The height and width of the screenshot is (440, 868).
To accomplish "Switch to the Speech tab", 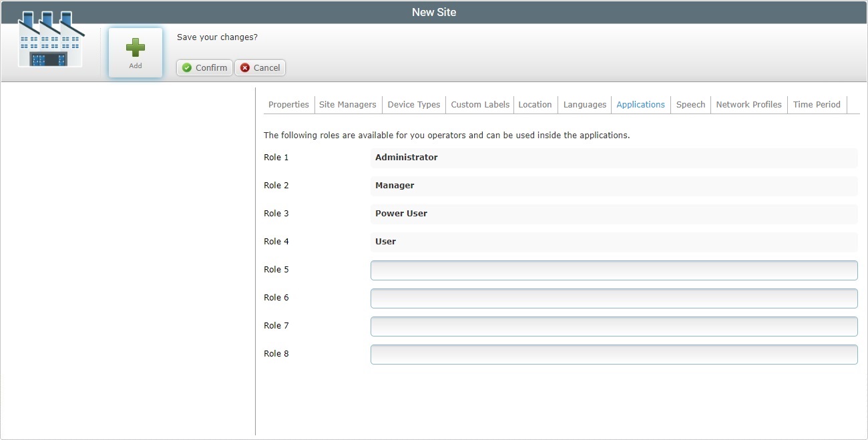I will tap(690, 104).
